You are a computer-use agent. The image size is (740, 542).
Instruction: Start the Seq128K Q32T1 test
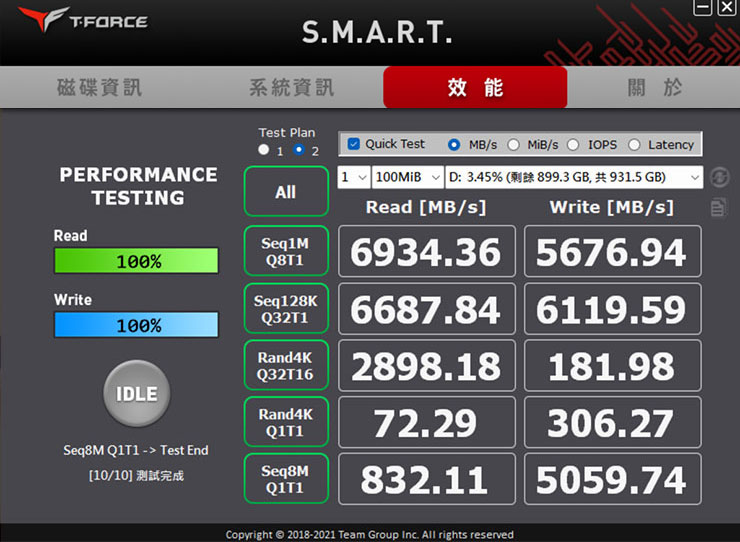(286, 309)
